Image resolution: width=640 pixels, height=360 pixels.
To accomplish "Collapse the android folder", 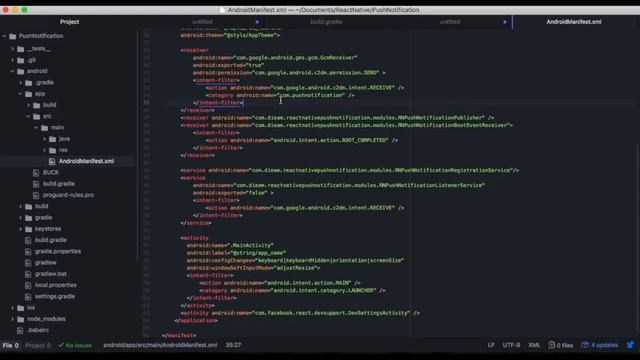I will tap(12, 71).
